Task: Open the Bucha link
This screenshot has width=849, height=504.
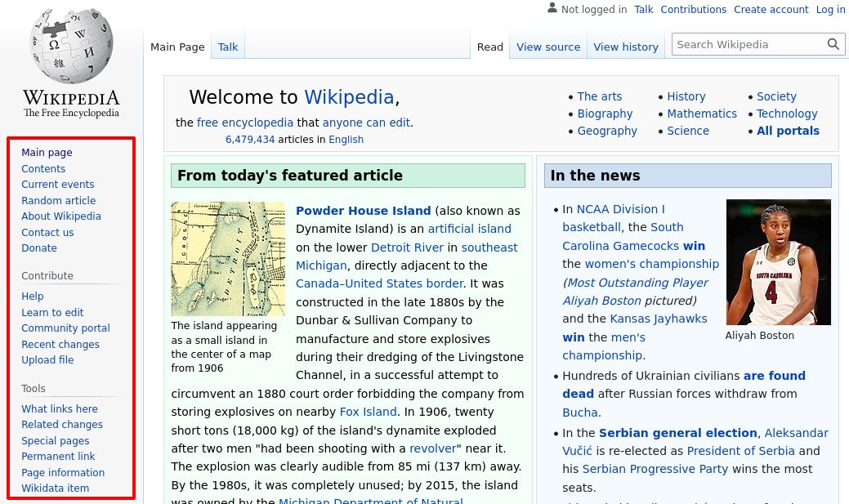Action: click(580, 413)
